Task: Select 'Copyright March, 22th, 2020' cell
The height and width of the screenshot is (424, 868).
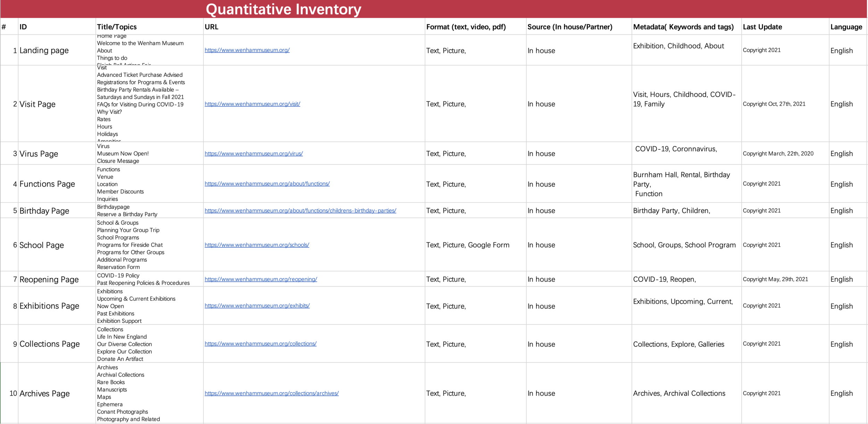Action: [x=778, y=154]
